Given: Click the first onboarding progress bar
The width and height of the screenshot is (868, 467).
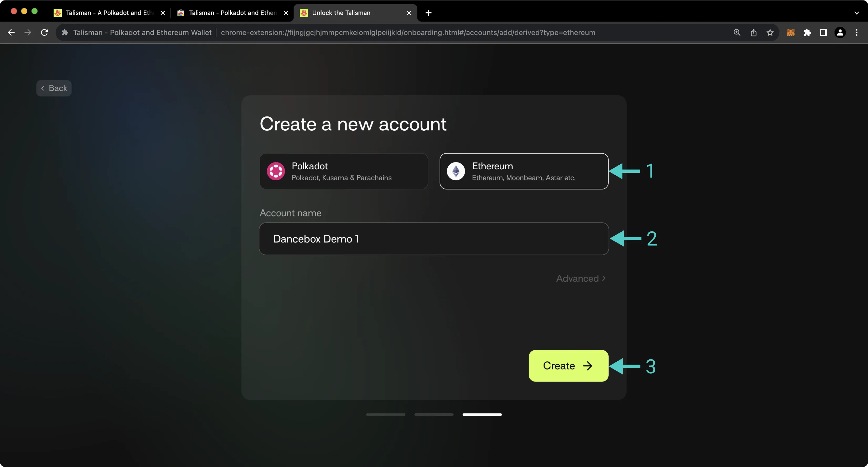Looking at the screenshot, I should tap(385, 414).
